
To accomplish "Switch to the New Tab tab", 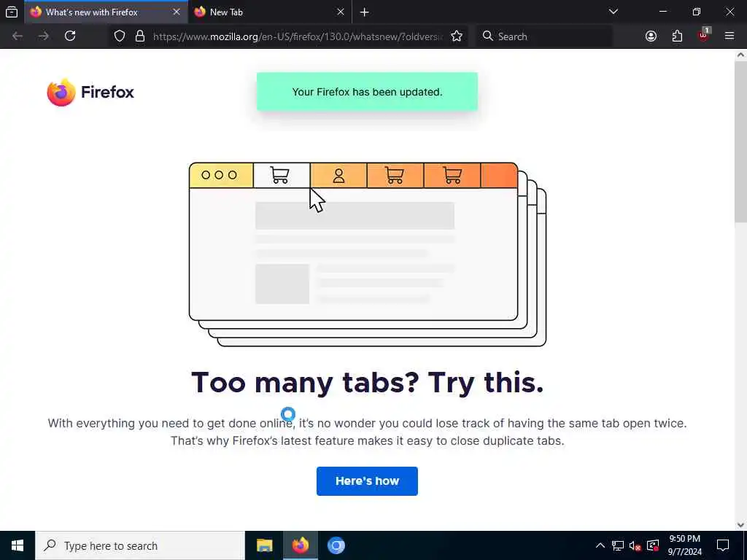I will click(x=270, y=12).
